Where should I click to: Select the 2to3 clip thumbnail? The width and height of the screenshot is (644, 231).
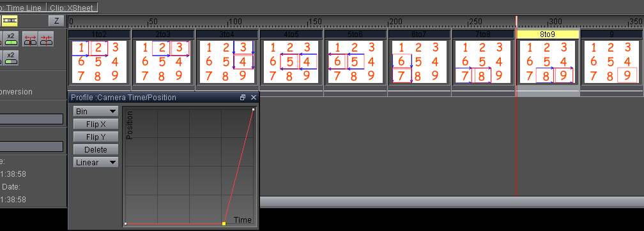click(x=163, y=61)
